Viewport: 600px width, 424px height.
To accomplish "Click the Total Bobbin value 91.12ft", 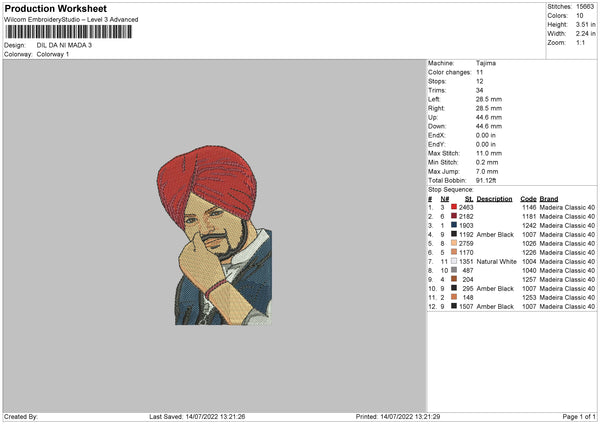I will (486, 181).
